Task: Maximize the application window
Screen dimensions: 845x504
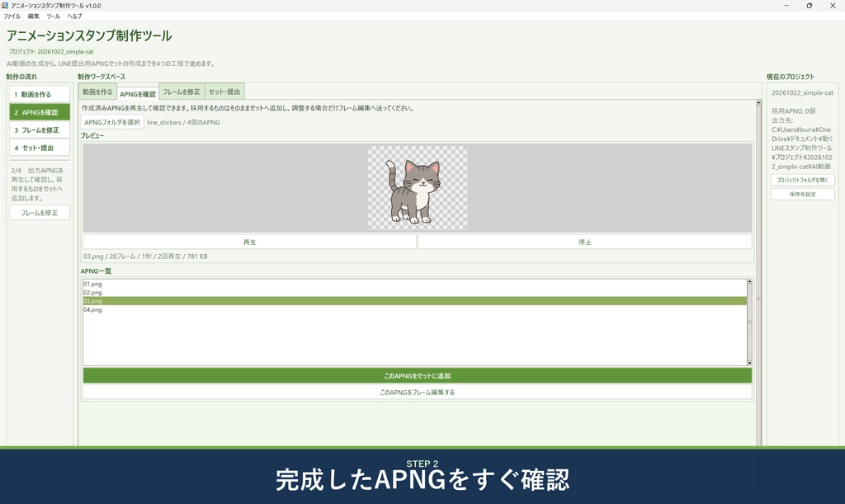Action: click(809, 6)
